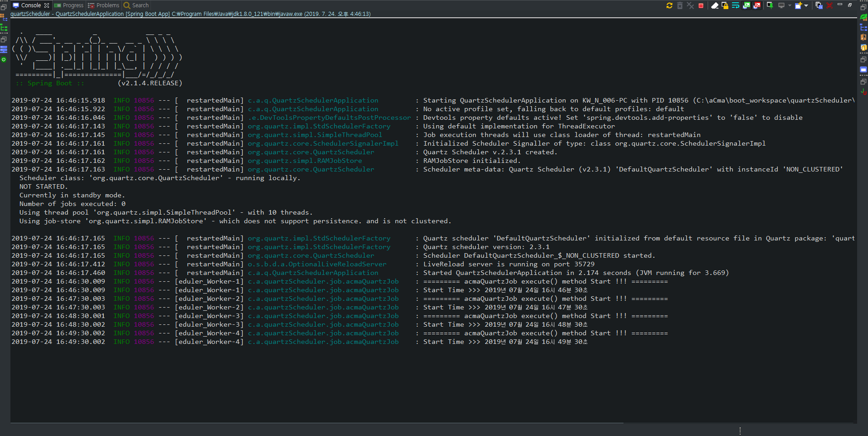Open the Boot Dashboard green power icon
868x436 pixels.
click(x=4, y=59)
